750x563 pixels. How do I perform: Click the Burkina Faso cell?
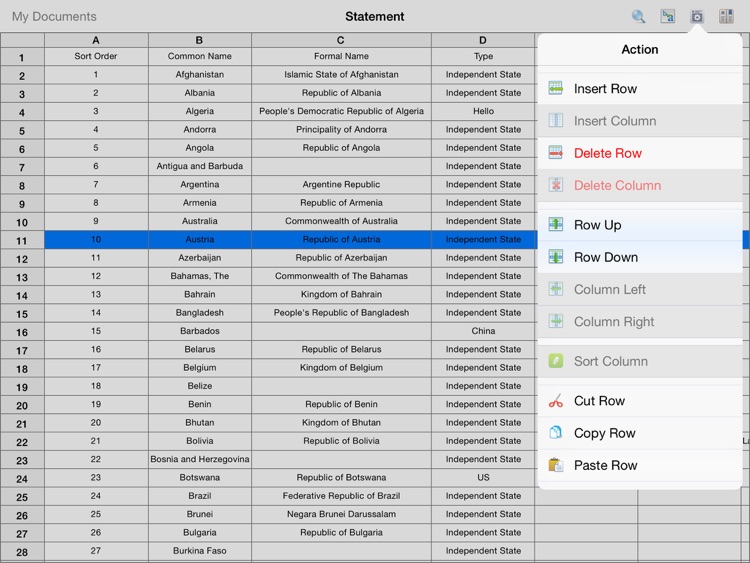pyautogui.click(x=199, y=551)
